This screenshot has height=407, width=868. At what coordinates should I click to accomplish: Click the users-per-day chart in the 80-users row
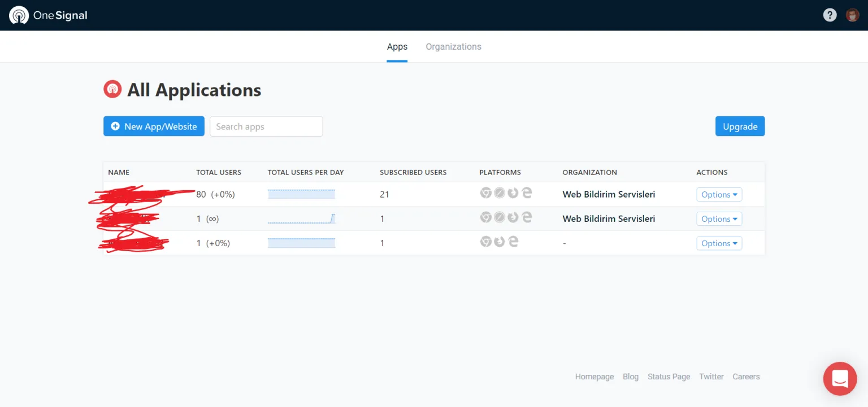coord(301,194)
